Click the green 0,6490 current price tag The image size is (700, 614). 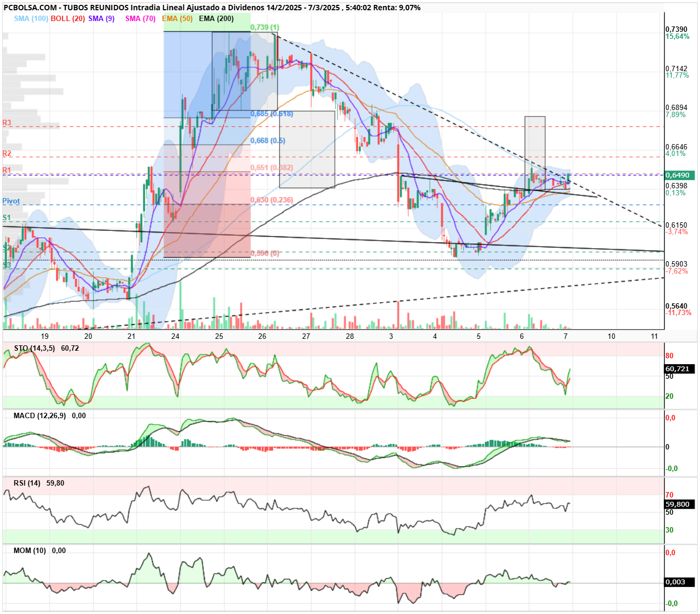pos(680,175)
